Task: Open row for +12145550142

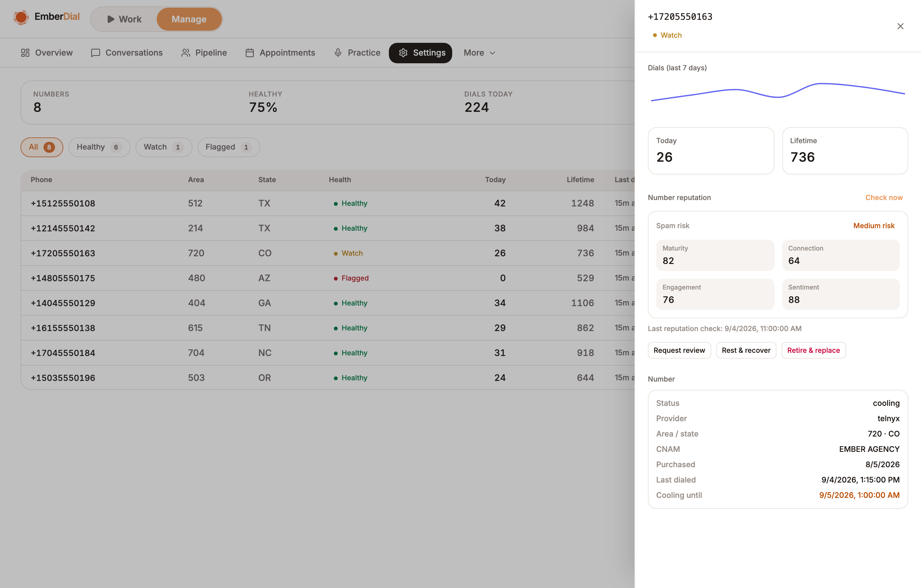Action: 328,228
